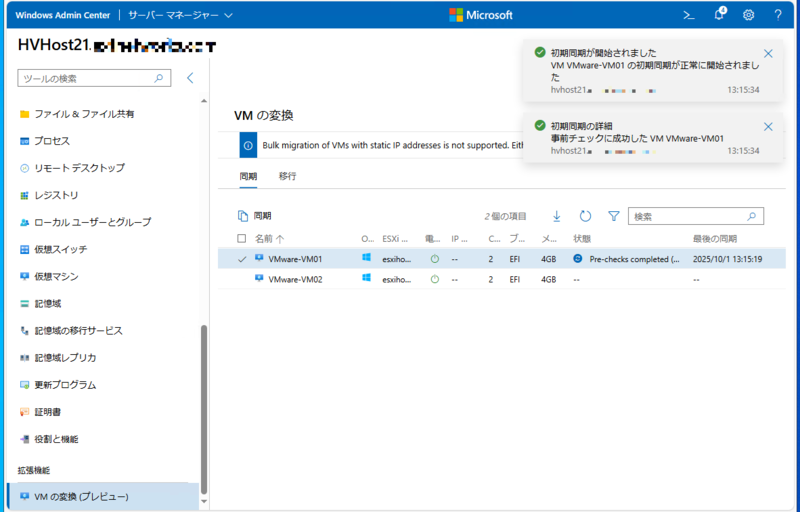Screen dimensions: 800x512
Task: Click VMware-VM02 row name
Action: click(295, 279)
